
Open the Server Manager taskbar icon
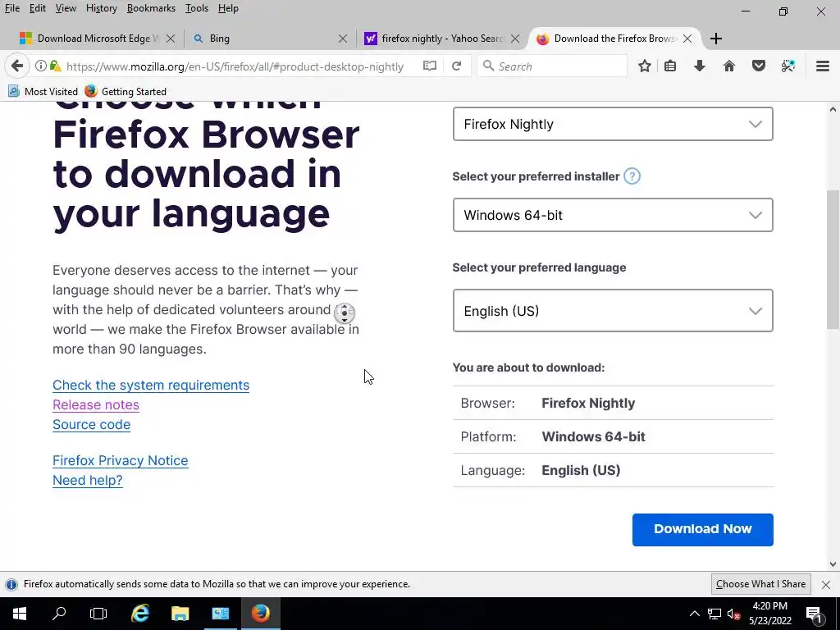click(220, 614)
